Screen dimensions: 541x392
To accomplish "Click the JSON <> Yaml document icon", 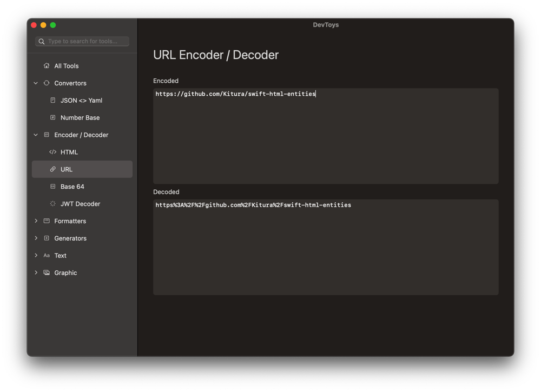I will point(53,101).
